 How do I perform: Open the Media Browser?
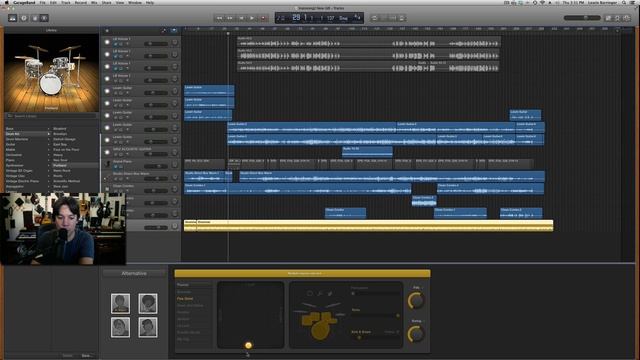coord(627,18)
